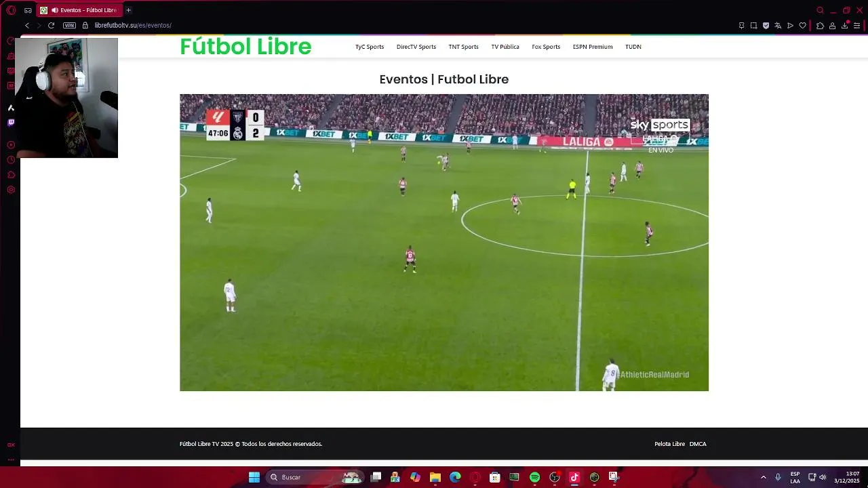Open Copilot app from taskbar
Viewport: 868px width, 488px height.
(415, 477)
